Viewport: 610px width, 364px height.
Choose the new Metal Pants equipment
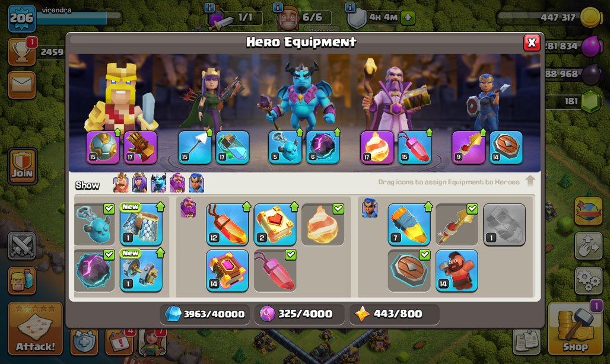click(x=141, y=225)
